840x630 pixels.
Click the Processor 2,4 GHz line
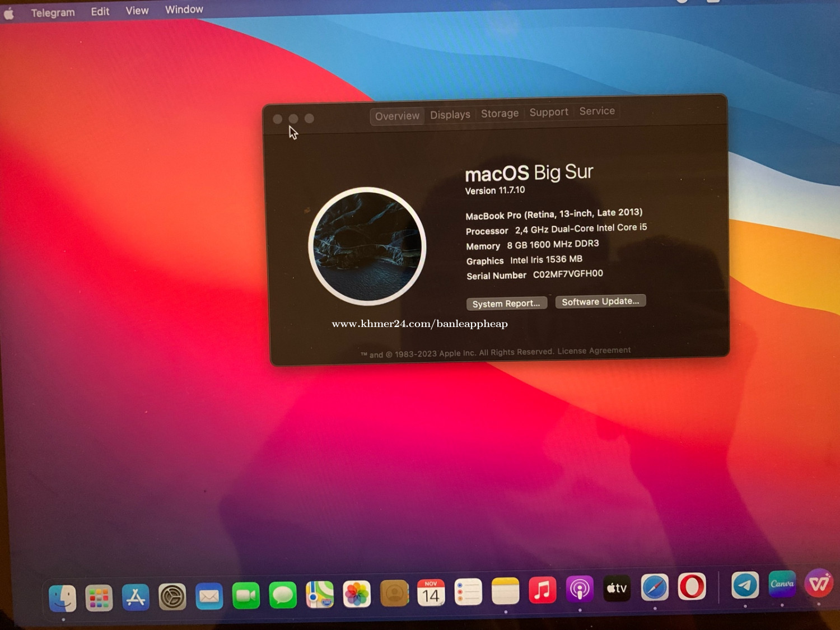[x=556, y=229]
